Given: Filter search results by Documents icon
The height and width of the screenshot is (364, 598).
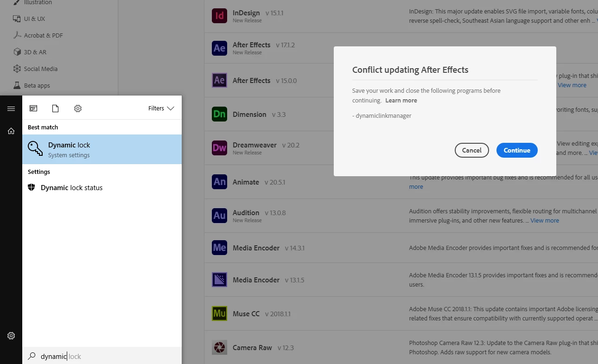Looking at the screenshot, I should (56, 109).
